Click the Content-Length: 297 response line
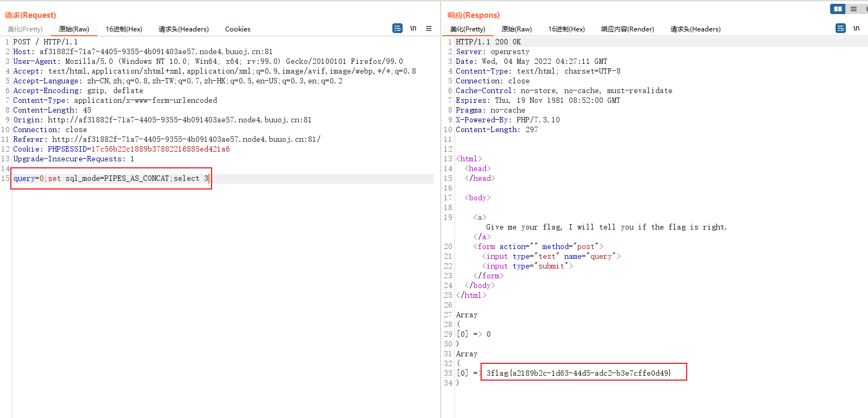The height and width of the screenshot is (418, 868). 497,129
